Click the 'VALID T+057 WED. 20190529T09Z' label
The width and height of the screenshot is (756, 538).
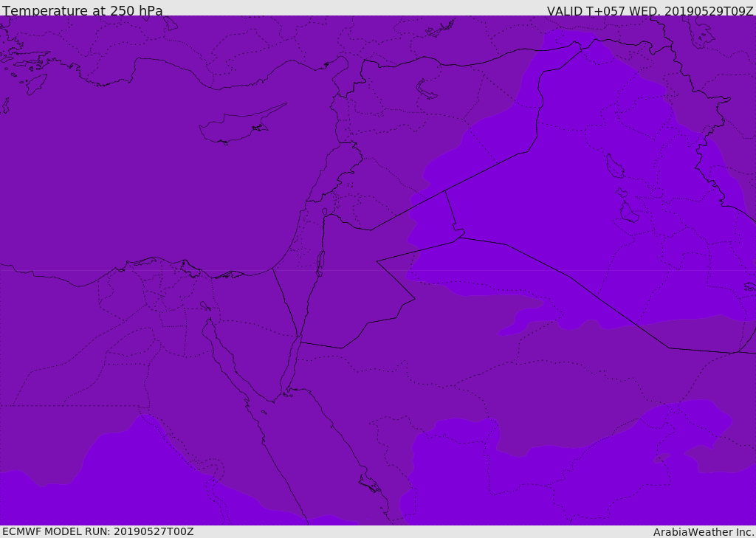pyautogui.click(x=650, y=11)
